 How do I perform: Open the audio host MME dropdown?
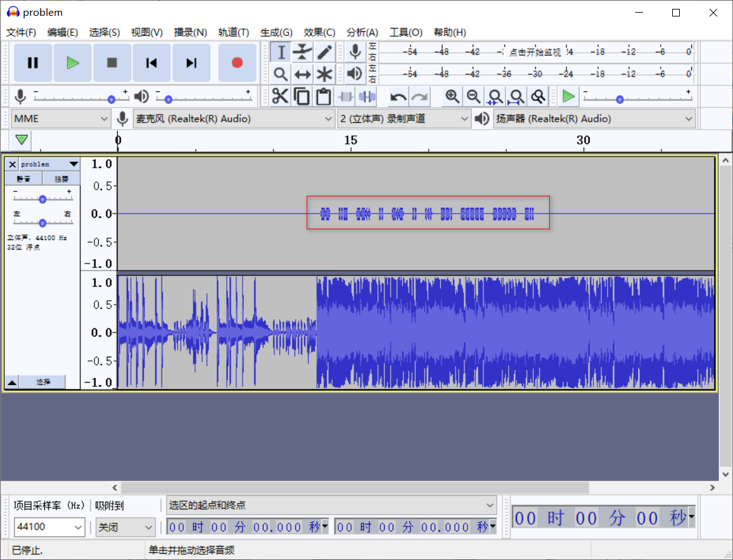tap(60, 118)
